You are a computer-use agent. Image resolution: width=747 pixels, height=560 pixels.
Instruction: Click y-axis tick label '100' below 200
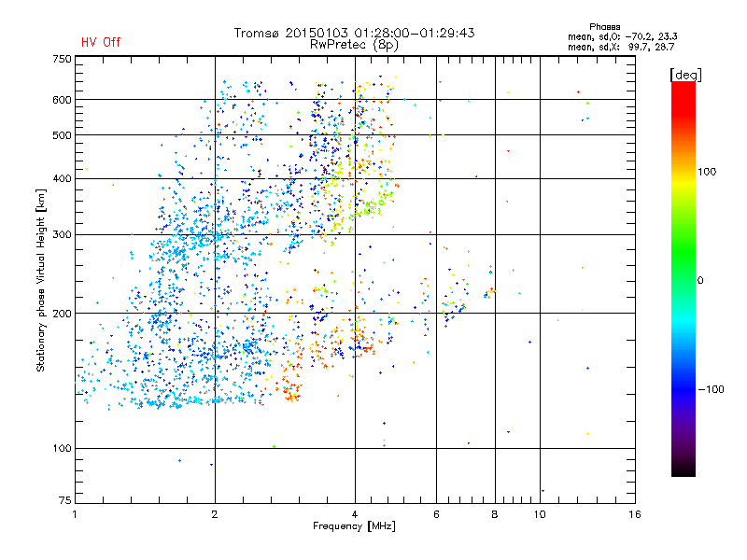(62, 448)
